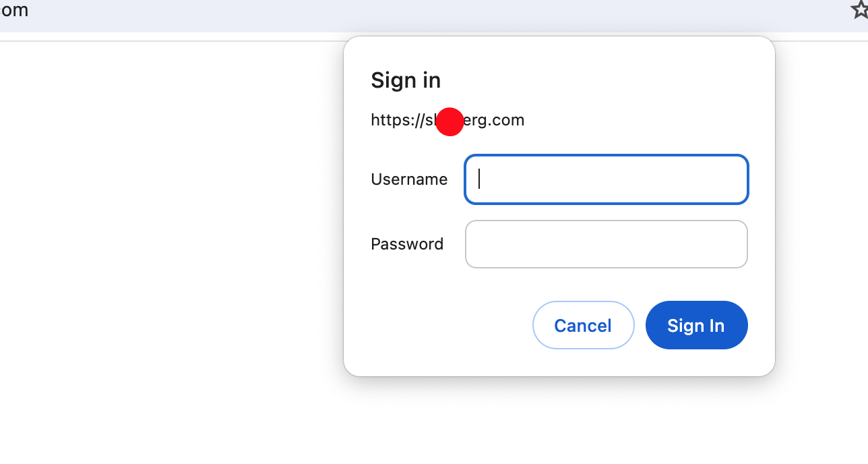This screenshot has height=464, width=868.
Task: Click the 'Sign in' dialog heading
Action: pos(406,80)
